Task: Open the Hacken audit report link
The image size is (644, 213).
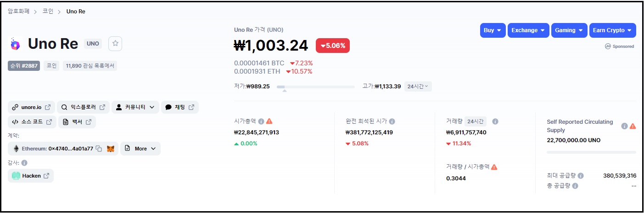Action: pos(31,176)
